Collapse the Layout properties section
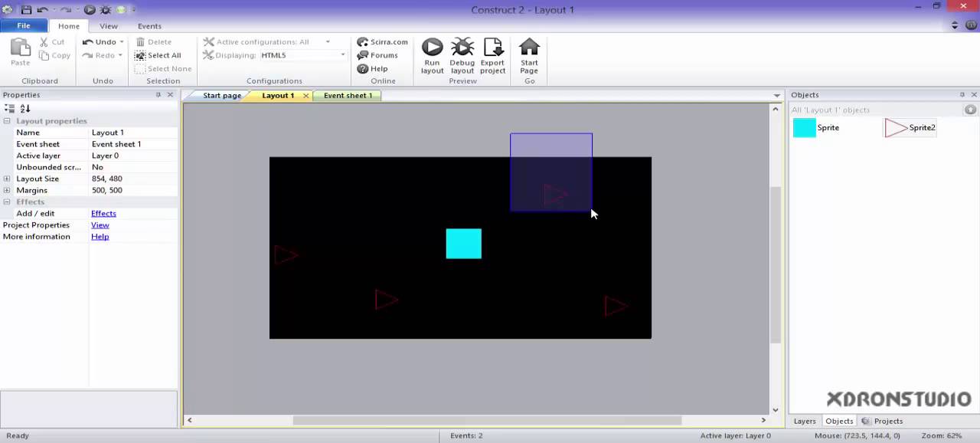980x443 pixels. [7, 121]
